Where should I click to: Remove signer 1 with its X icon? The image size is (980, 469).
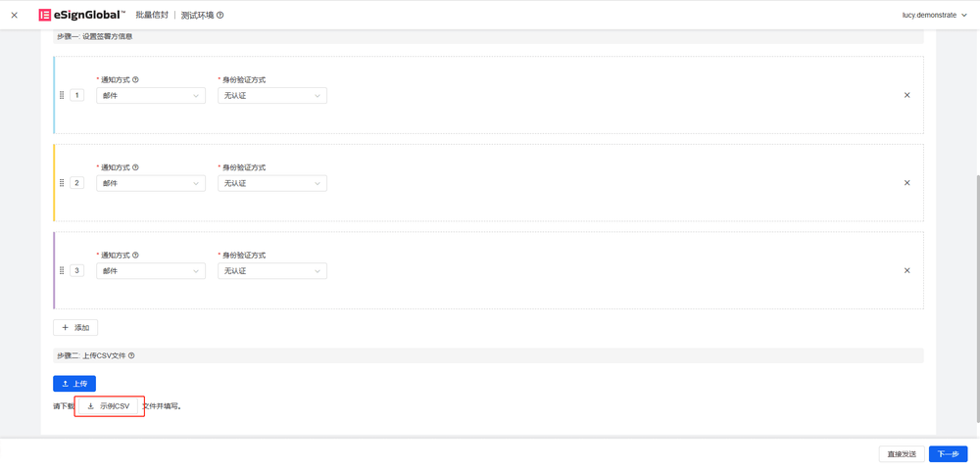pos(906,95)
